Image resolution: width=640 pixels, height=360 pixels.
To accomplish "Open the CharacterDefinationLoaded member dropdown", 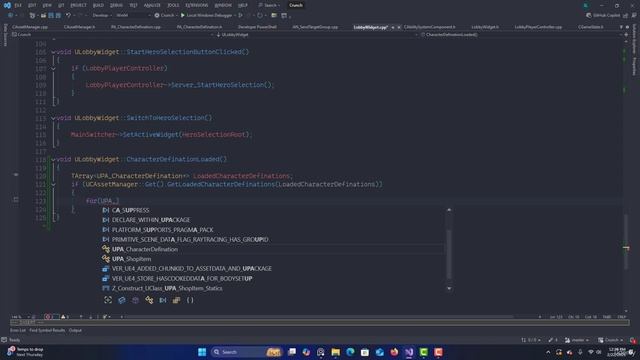I will [x=520, y=35].
